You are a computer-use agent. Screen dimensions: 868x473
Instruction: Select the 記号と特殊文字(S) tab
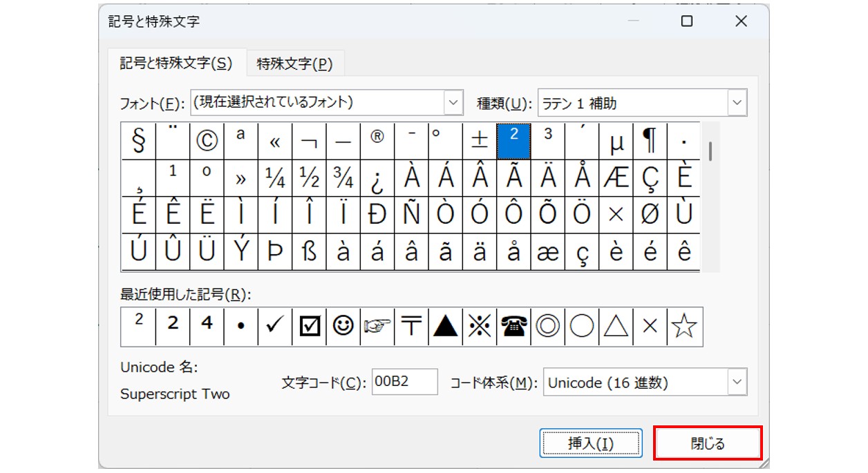176,64
